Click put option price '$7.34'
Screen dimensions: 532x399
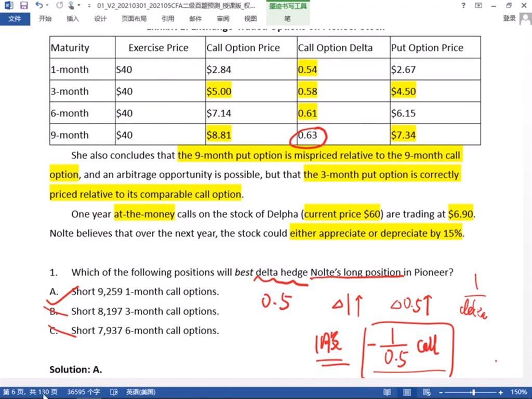tap(403, 135)
